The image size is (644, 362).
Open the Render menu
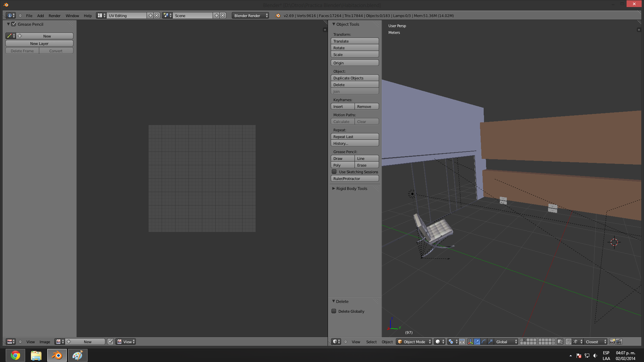point(54,15)
